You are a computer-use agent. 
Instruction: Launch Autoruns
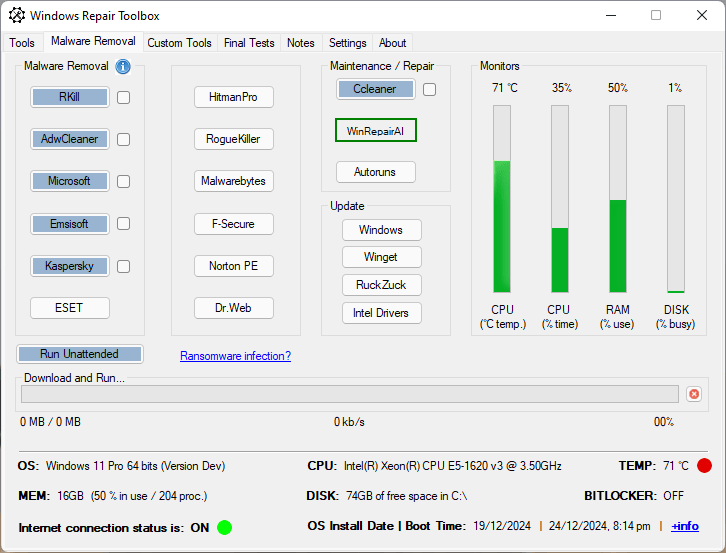(376, 172)
